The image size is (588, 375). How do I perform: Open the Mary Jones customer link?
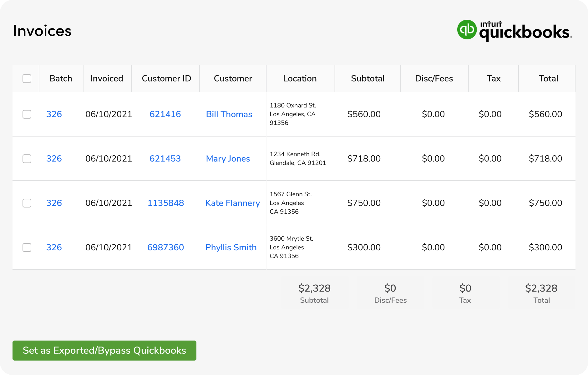[x=228, y=159]
